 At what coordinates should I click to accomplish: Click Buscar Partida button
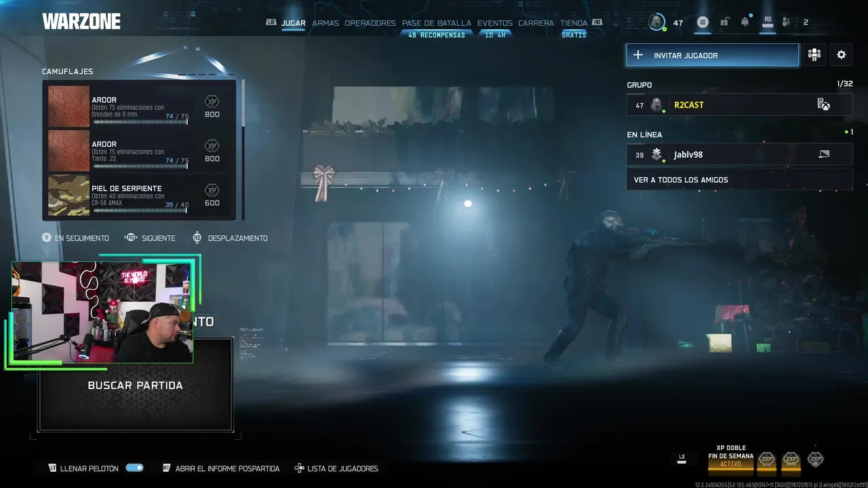point(136,385)
